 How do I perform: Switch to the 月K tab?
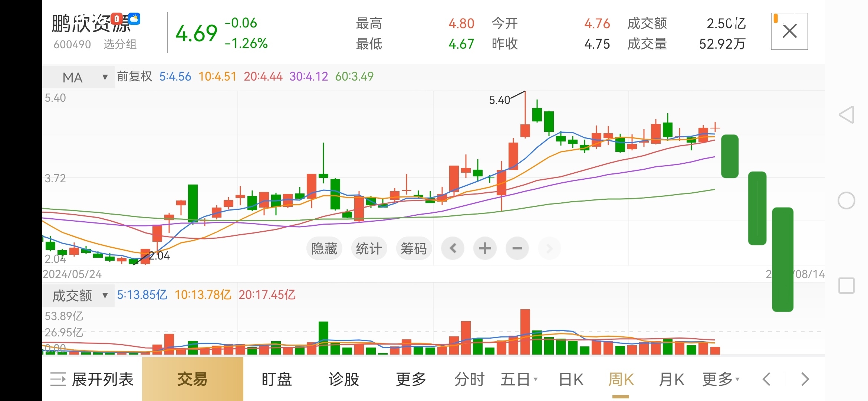[x=672, y=379]
